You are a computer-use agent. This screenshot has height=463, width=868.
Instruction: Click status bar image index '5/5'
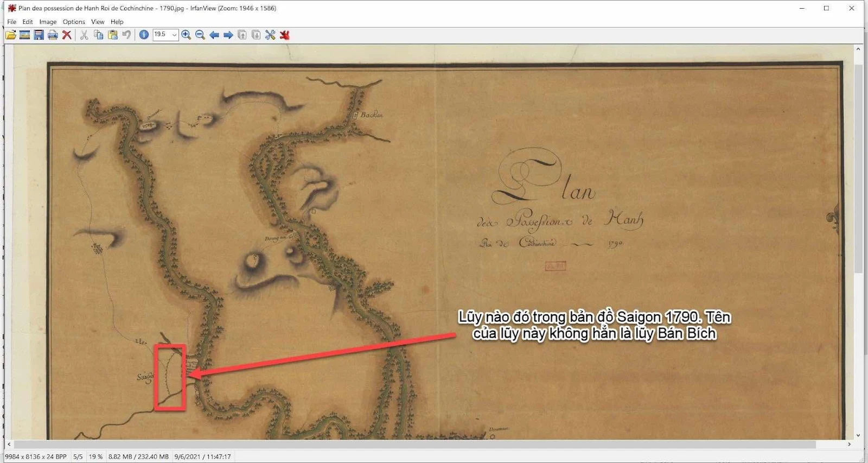coord(78,456)
